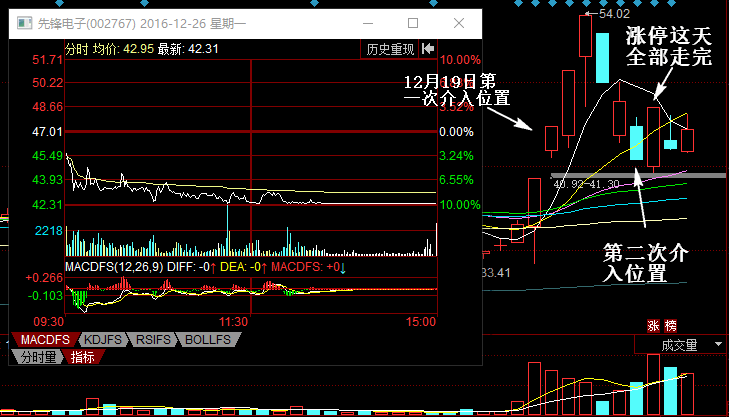This screenshot has width=729, height=417.
Task: Select the RSIFS indicator tab
Action: (154, 340)
